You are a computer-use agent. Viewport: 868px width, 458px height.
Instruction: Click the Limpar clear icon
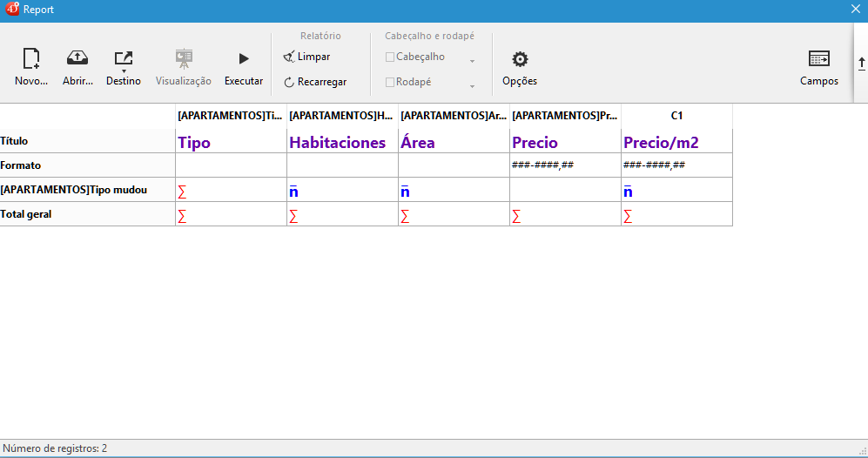click(x=289, y=57)
